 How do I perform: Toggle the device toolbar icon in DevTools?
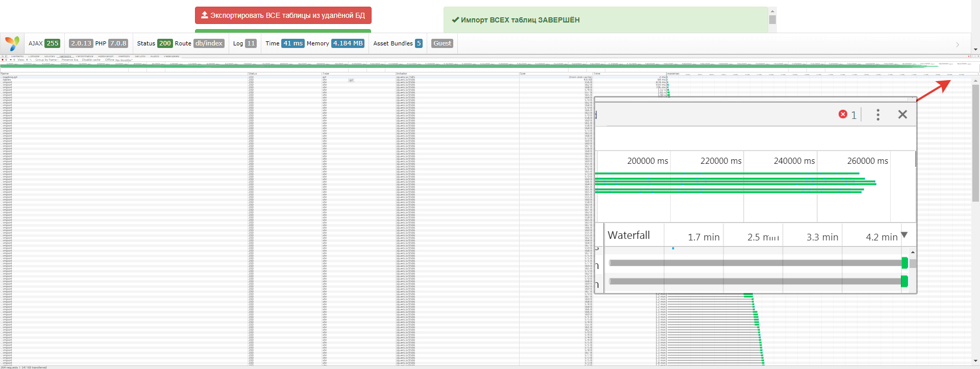(6, 56)
